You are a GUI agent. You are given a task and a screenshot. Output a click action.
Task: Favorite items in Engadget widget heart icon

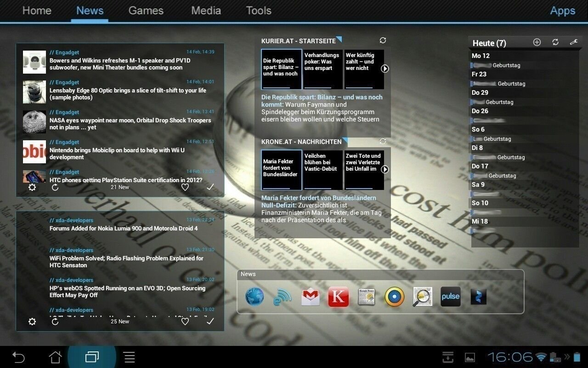click(x=185, y=187)
